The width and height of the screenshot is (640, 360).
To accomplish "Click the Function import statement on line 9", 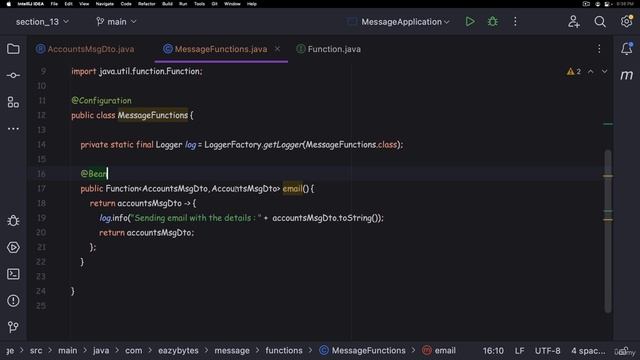I will coord(137,71).
